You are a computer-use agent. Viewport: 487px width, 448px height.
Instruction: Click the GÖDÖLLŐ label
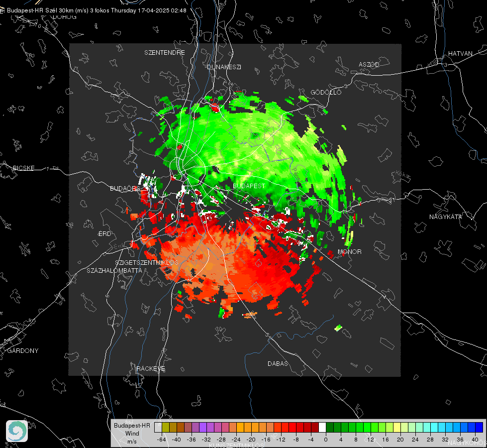(x=326, y=92)
